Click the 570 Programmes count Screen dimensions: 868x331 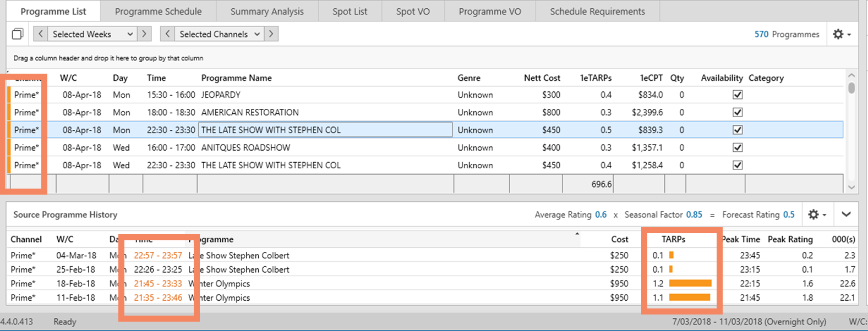[787, 34]
